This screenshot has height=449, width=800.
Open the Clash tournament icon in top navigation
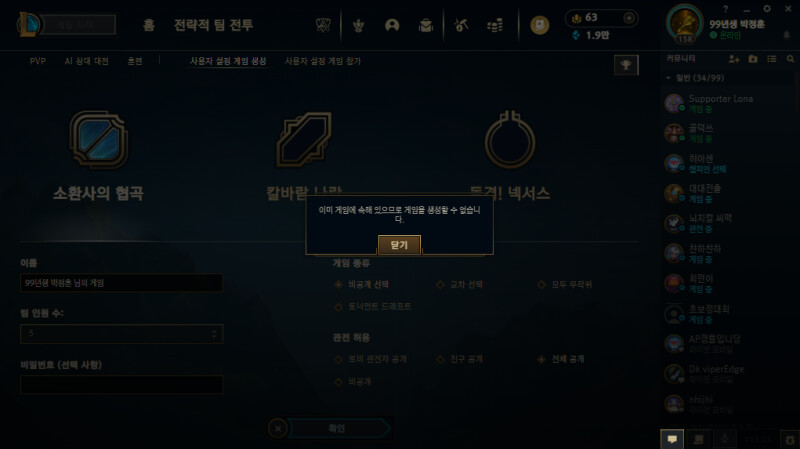[358, 25]
